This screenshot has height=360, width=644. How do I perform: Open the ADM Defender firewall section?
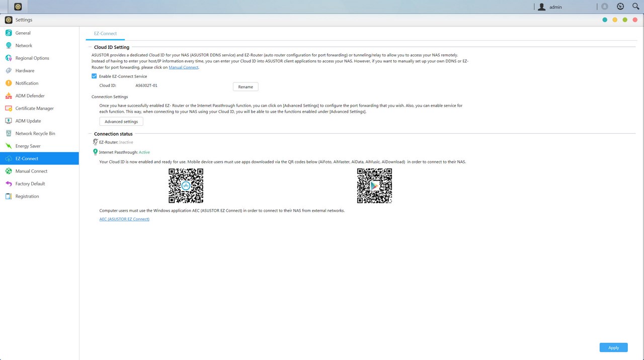(39, 96)
